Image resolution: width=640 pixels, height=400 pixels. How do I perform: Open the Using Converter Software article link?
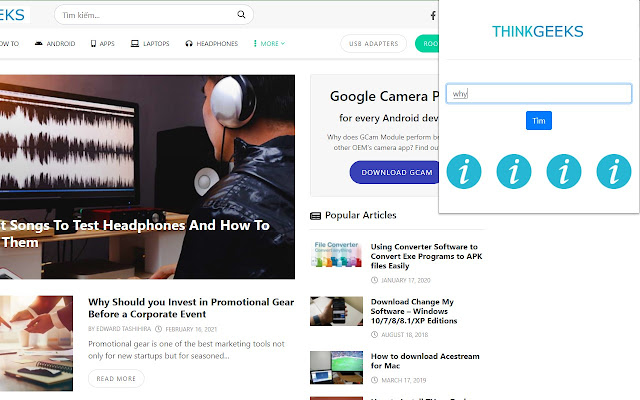426,256
